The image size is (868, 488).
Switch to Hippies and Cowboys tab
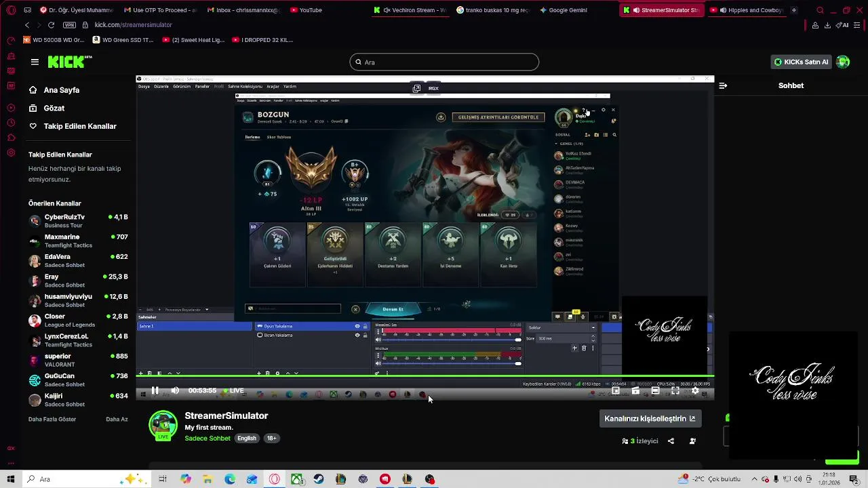point(747,10)
